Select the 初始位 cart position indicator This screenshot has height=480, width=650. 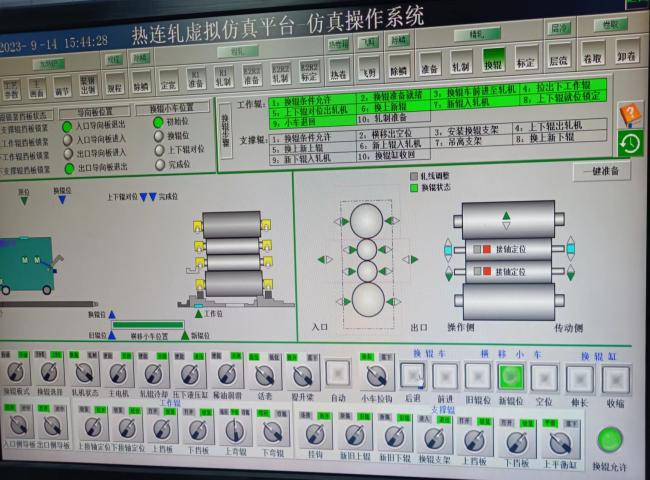tap(158, 122)
